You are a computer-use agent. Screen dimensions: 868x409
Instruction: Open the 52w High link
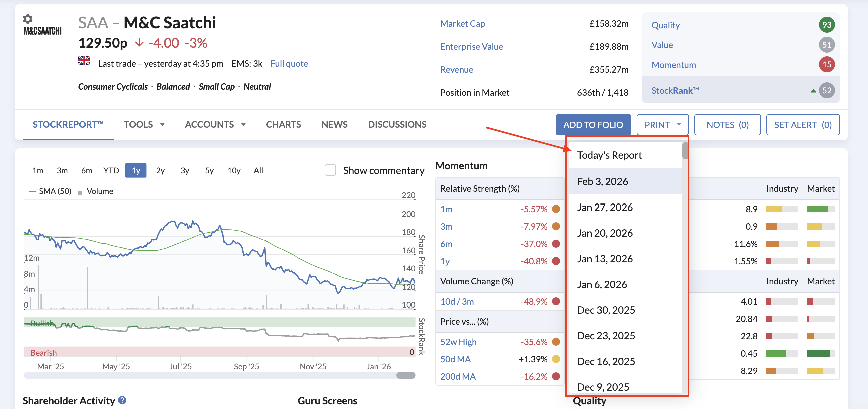click(458, 342)
